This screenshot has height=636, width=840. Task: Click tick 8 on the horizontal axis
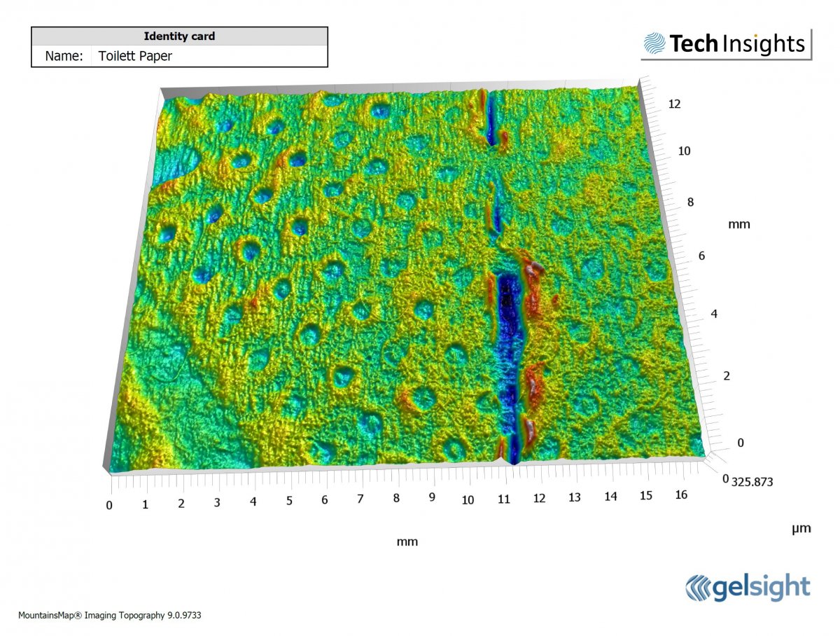[x=396, y=499]
